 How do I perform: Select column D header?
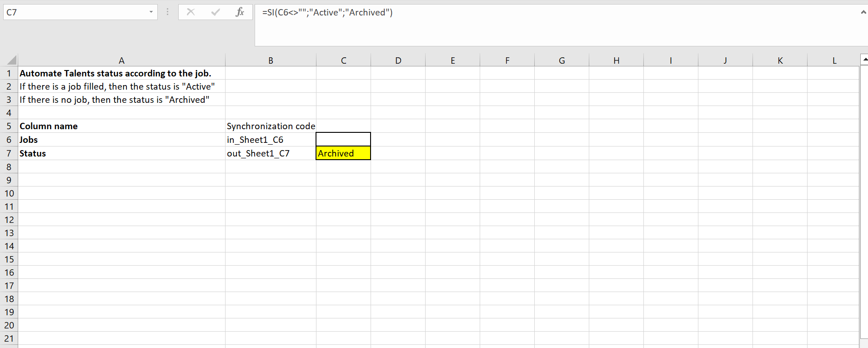[x=398, y=60]
